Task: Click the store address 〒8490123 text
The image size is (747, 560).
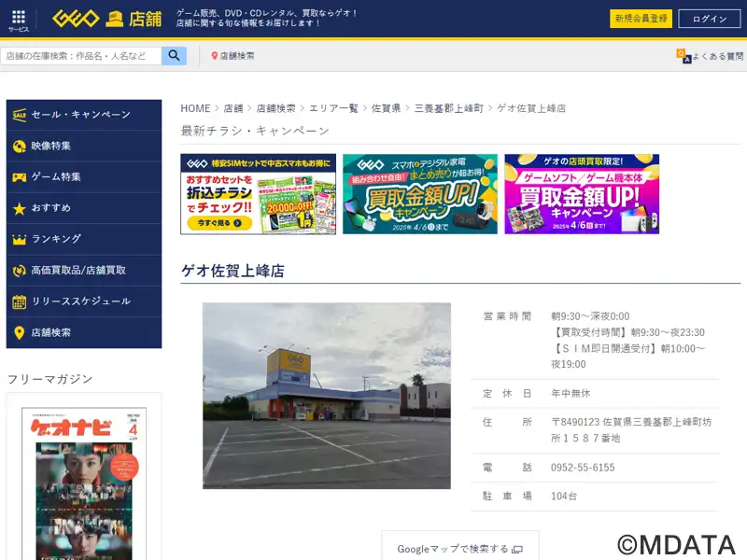Action: tap(631, 430)
